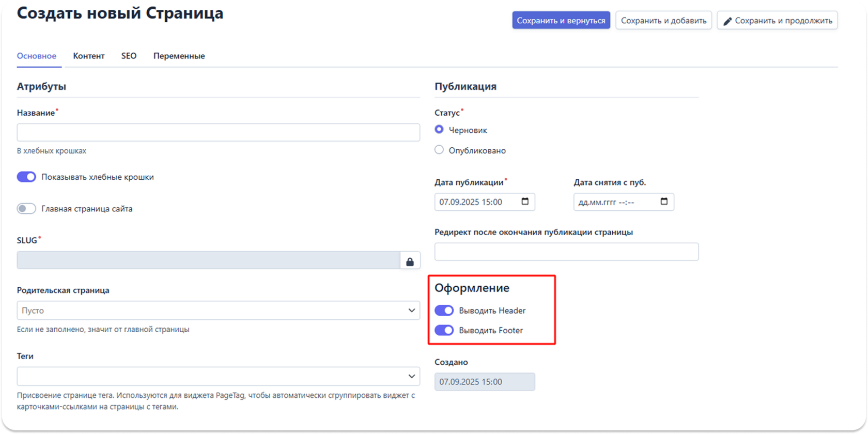Click the redirect after publication field

[566, 252]
